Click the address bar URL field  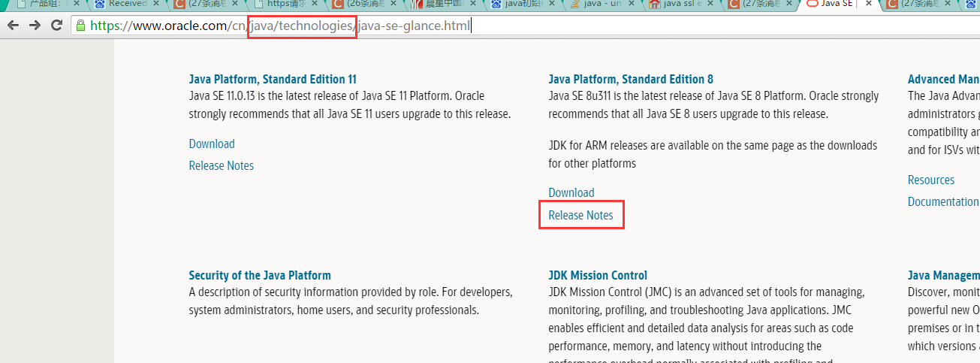526,26
